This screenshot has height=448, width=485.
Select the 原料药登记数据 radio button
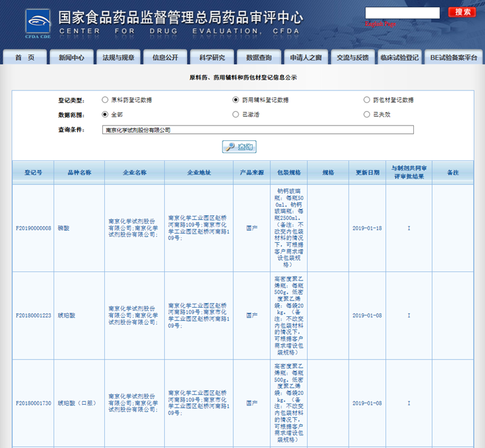[105, 100]
